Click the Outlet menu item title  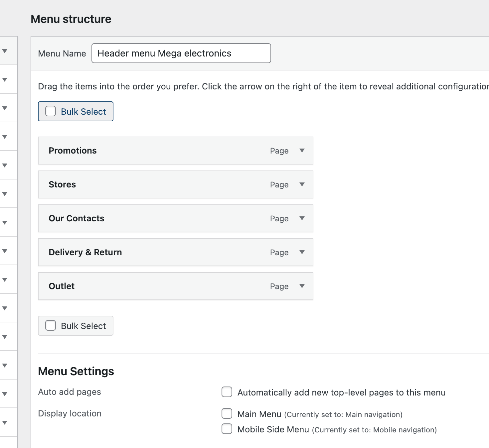pyautogui.click(x=62, y=286)
